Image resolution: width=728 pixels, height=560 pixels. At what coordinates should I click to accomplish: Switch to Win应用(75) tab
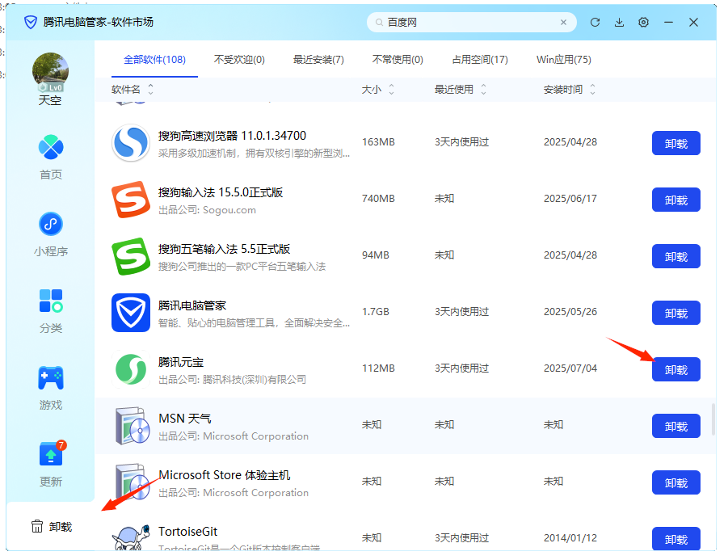[564, 60]
